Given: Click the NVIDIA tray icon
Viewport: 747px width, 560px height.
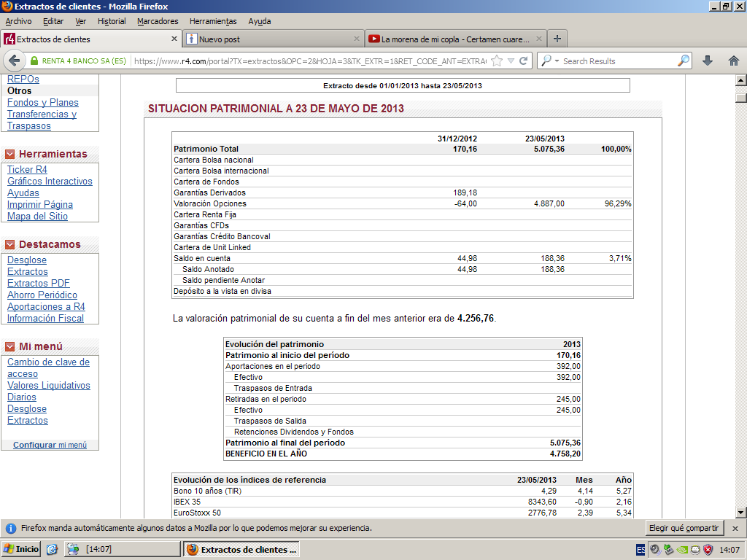Looking at the screenshot, I should pyautogui.click(x=682, y=550).
